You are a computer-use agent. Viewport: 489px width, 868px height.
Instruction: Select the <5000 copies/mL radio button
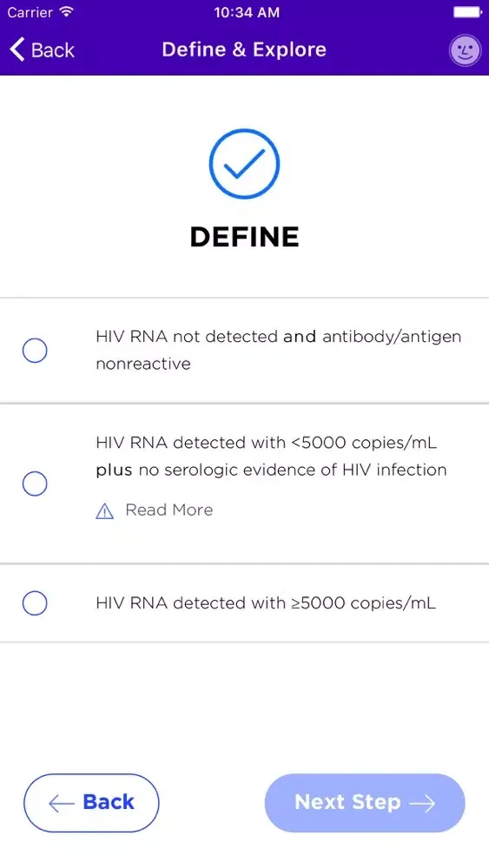35,483
